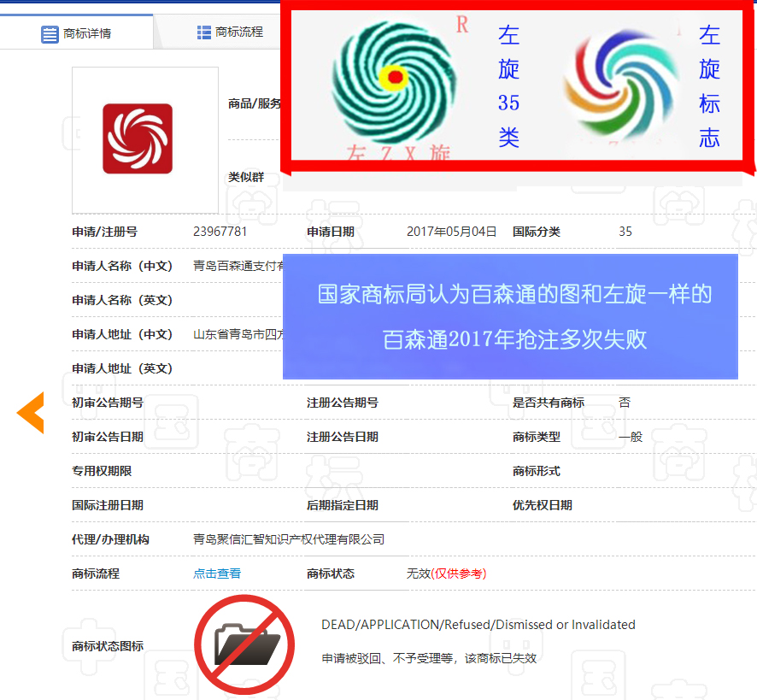The height and width of the screenshot is (700, 757).
Task: Click the 后期指定日期 label
Action: [x=343, y=505]
